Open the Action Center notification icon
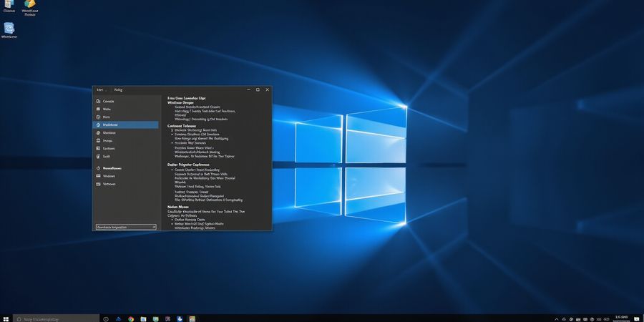644x322 pixels. pos(637,318)
